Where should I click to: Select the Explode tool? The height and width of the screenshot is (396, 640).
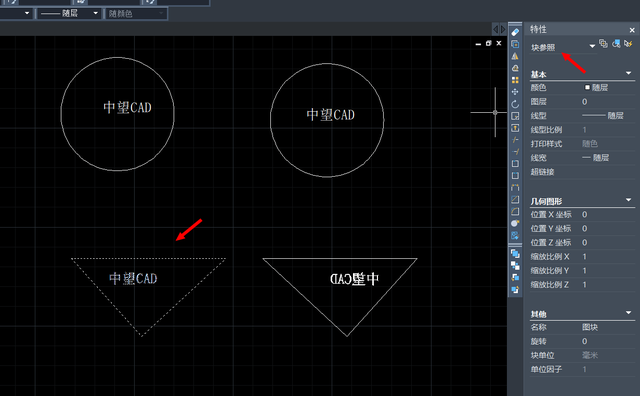515,223
